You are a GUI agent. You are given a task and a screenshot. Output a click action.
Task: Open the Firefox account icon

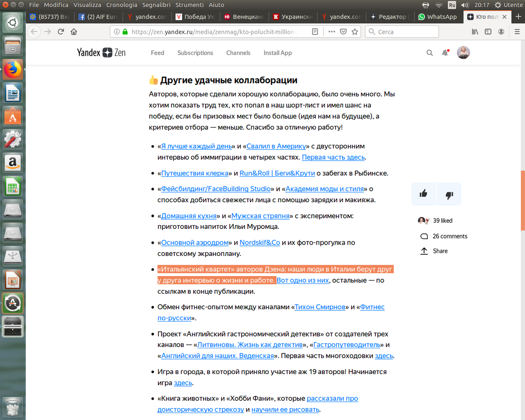[501, 31]
